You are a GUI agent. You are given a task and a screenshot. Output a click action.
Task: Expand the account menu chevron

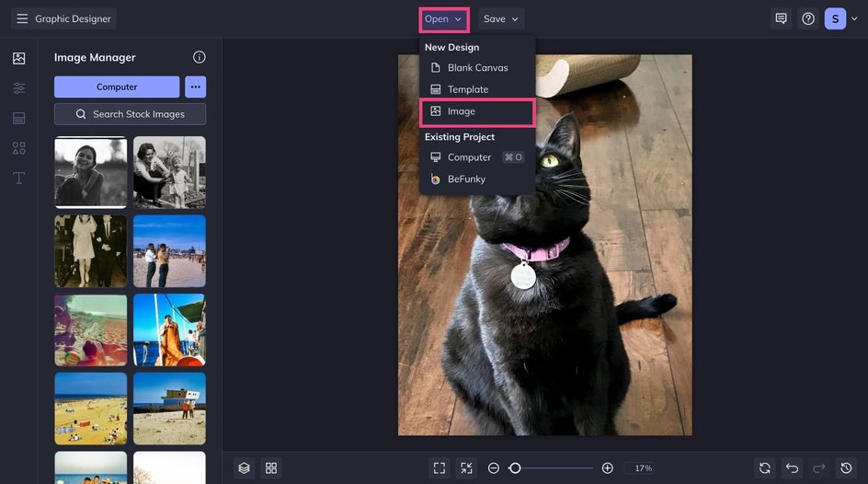click(x=854, y=18)
